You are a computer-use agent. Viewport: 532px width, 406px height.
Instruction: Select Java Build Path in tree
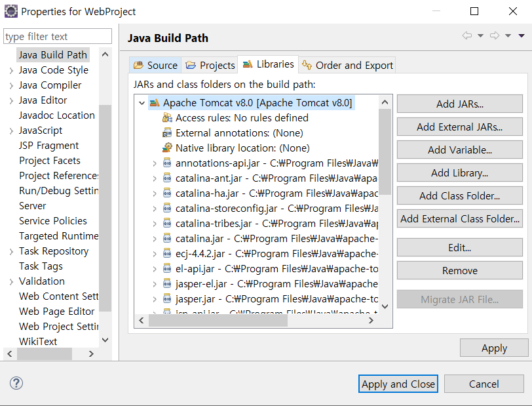(x=52, y=54)
